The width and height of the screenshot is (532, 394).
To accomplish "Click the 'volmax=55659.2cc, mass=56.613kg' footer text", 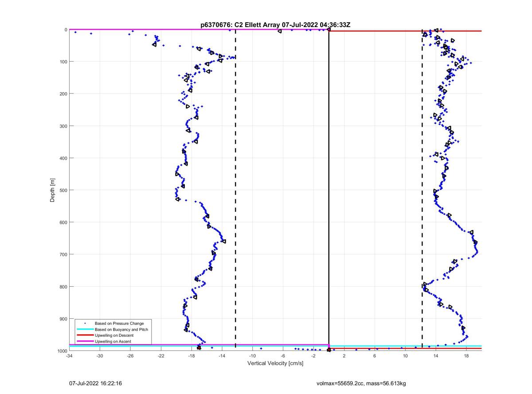I will tap(361, 383).
